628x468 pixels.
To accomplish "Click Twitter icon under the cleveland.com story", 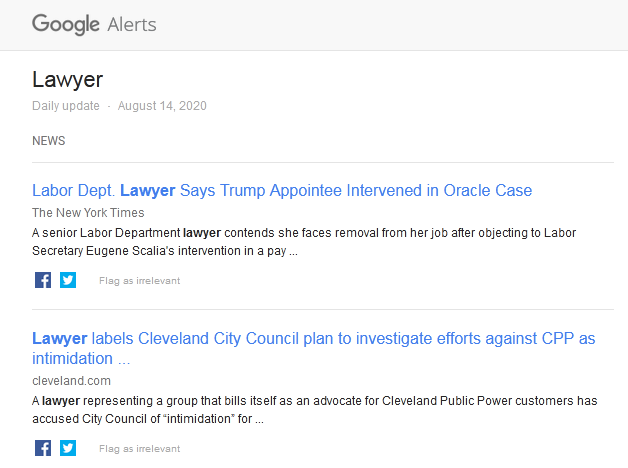I will tap(68, 448).
